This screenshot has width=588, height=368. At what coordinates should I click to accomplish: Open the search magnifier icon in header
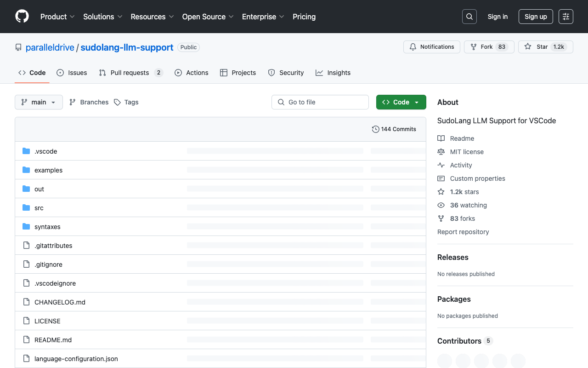point(469,17)
